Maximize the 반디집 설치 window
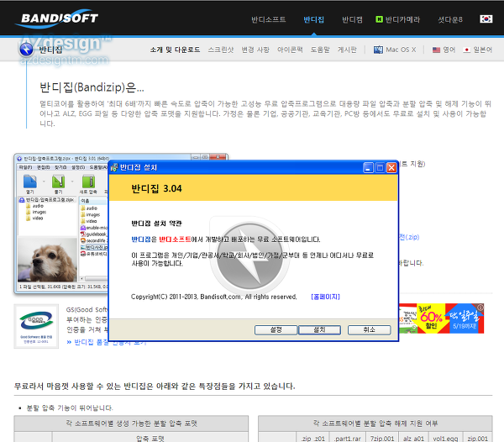 (x=380, y=168)
